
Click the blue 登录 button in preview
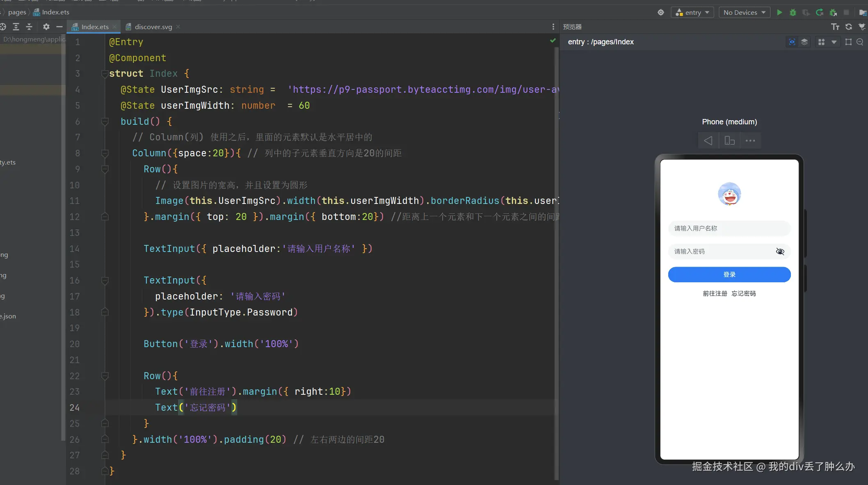[x=729, y=275]
